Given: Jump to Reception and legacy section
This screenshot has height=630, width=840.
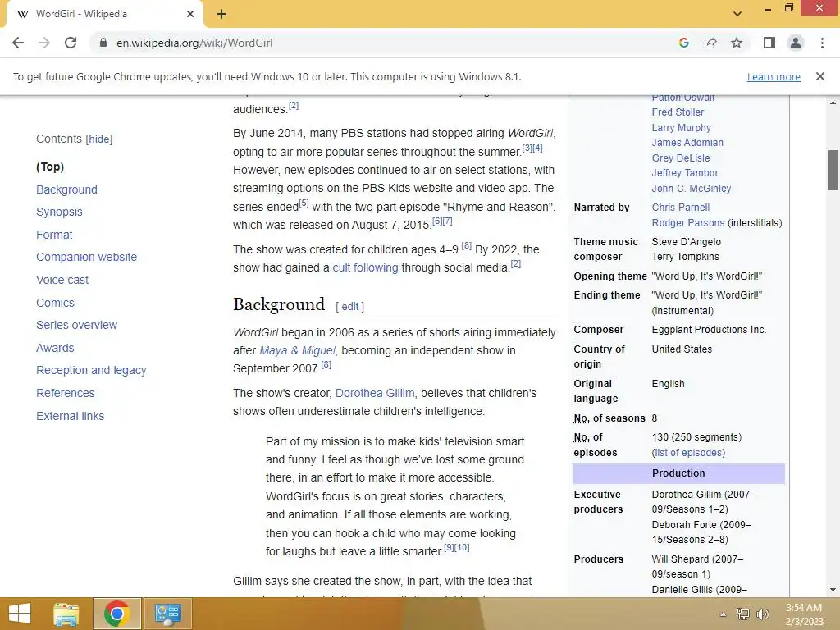Looking at the screenshot, I should (91, 370).
